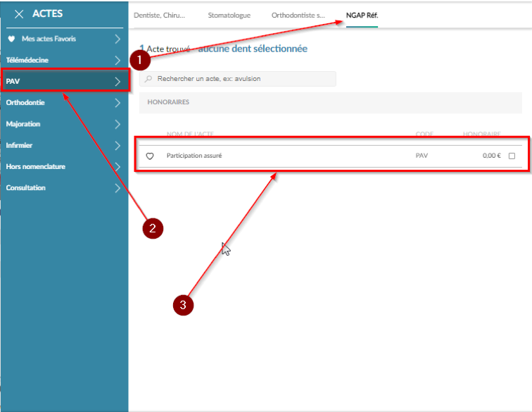This screenshot has width=532, height=412.
Task: Open the Orthodontiste s... tab
Action: tap(298, 15)
